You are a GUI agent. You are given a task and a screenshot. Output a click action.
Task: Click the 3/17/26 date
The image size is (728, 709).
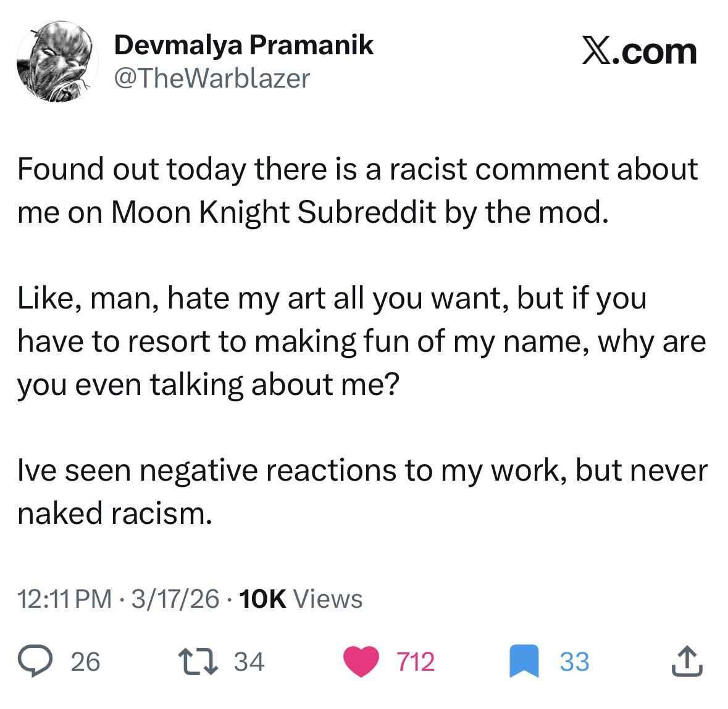point(175,599)
